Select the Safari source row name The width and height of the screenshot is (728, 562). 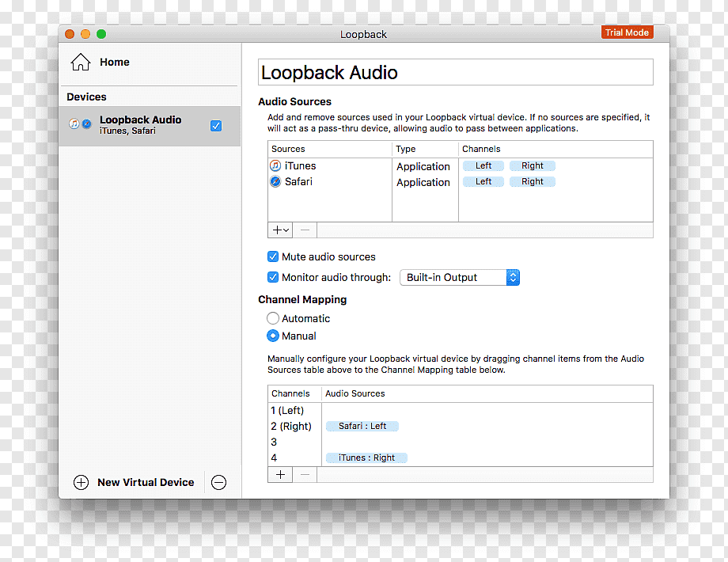[298, 181]
